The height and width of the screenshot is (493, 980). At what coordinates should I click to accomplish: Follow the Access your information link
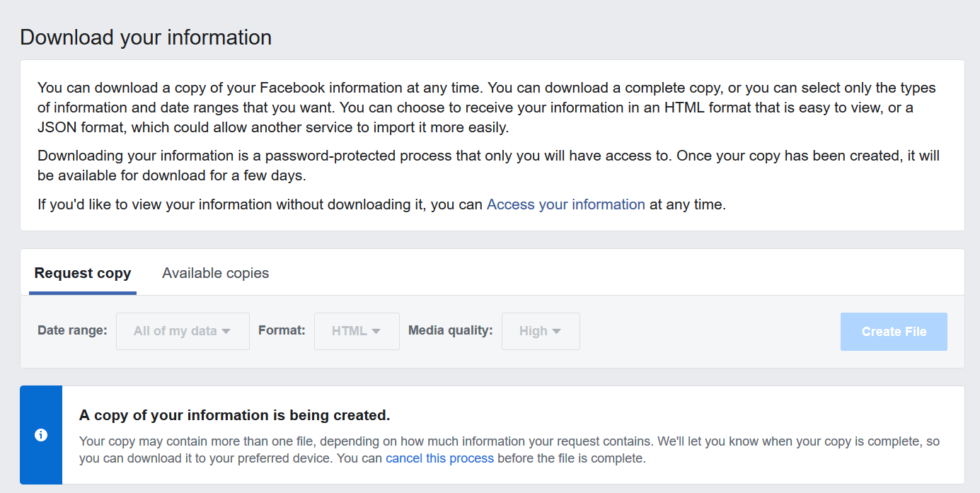(x=565, y=205)
